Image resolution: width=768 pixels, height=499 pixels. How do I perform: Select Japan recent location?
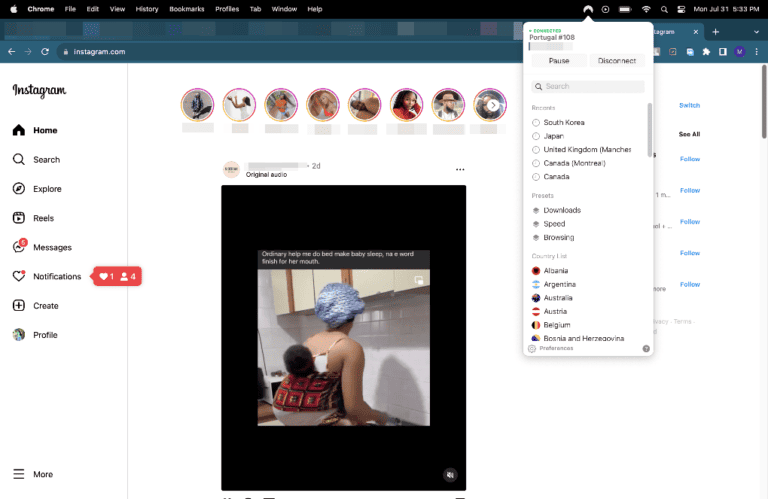(x=548, y=136)
